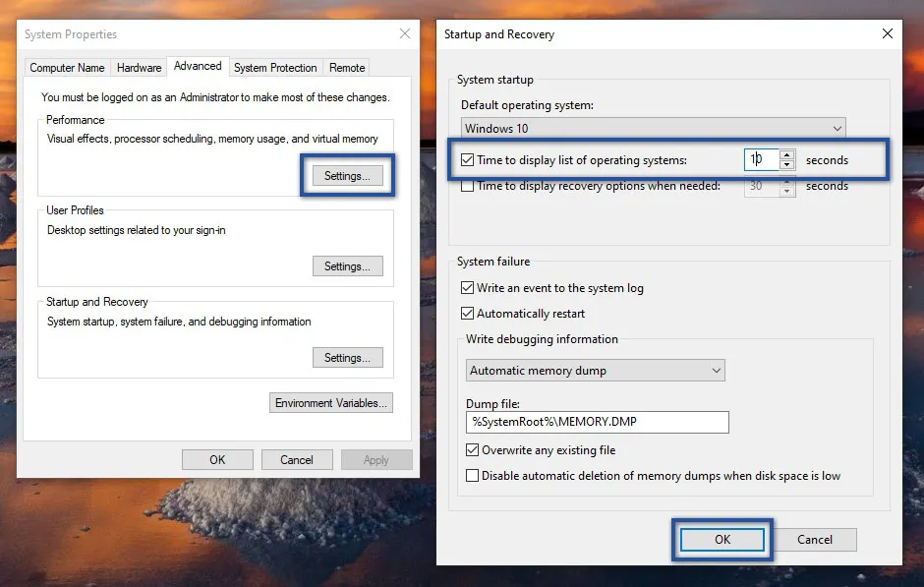Viewport: 924px width, 587px height.
Task: Open Environment Variables
Action: tap(330, 402)
